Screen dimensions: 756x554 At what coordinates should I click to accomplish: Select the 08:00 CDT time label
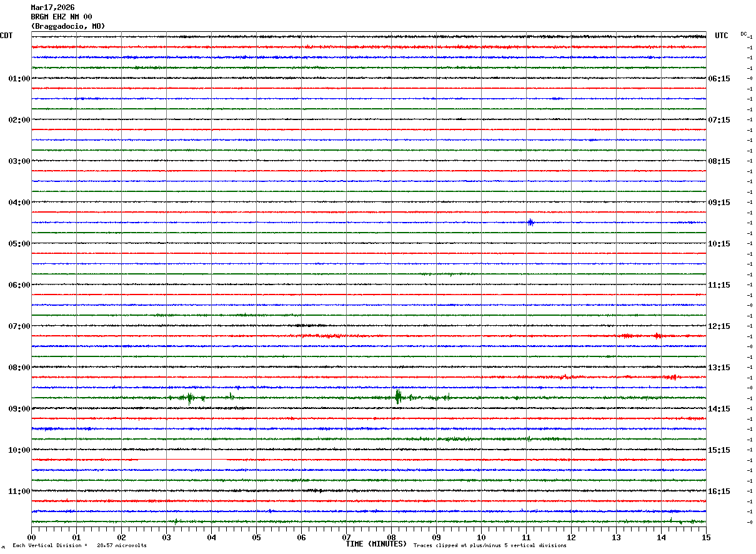tap(19, 367)
